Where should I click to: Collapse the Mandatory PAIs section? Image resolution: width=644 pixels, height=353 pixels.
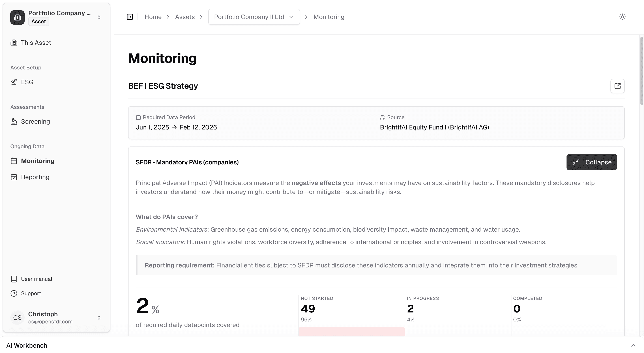coord(592,162)
